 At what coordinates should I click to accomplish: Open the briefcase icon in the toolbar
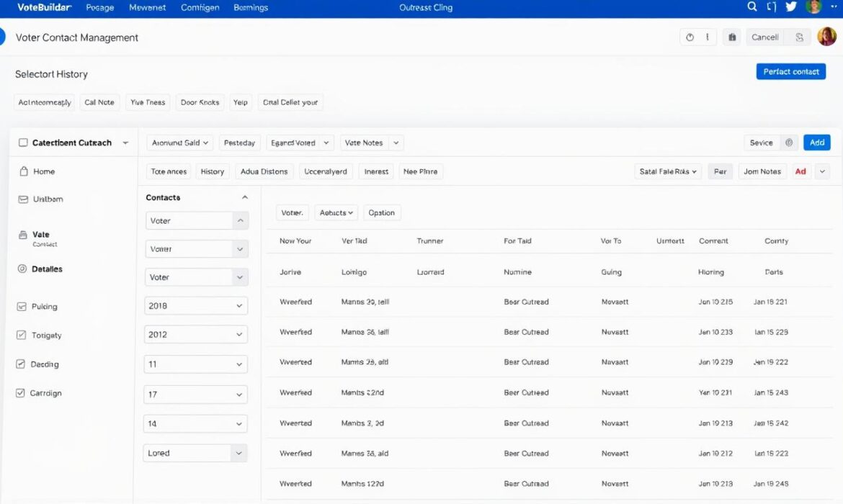pos(732,36)
